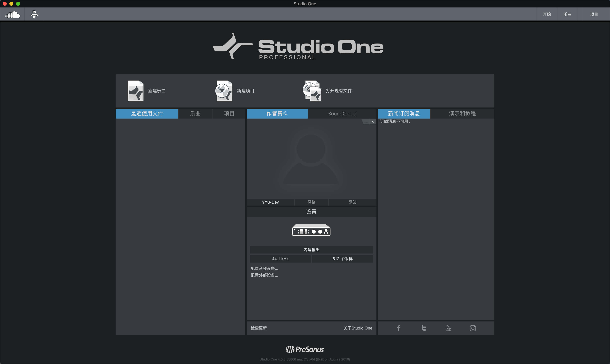Viewport: 610px width, 364px height.
Task: Click the Studio One version build text
Action: (x=305, y=359)
